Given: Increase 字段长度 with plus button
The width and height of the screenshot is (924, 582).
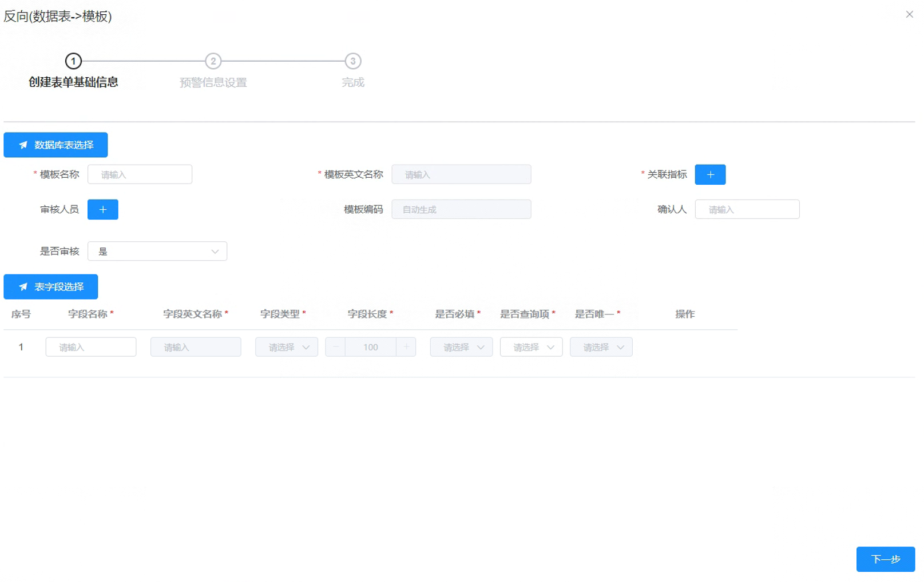Looking at the screenshot, I should (406, 347).
